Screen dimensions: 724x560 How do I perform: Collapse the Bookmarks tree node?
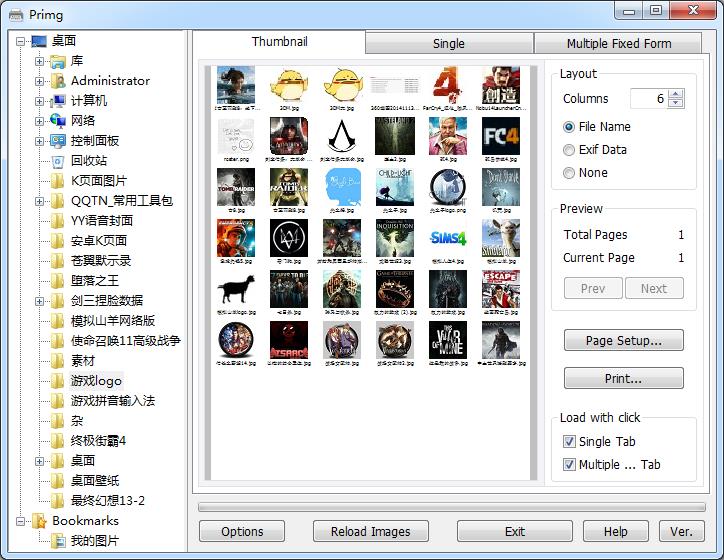tap(20, 521)
